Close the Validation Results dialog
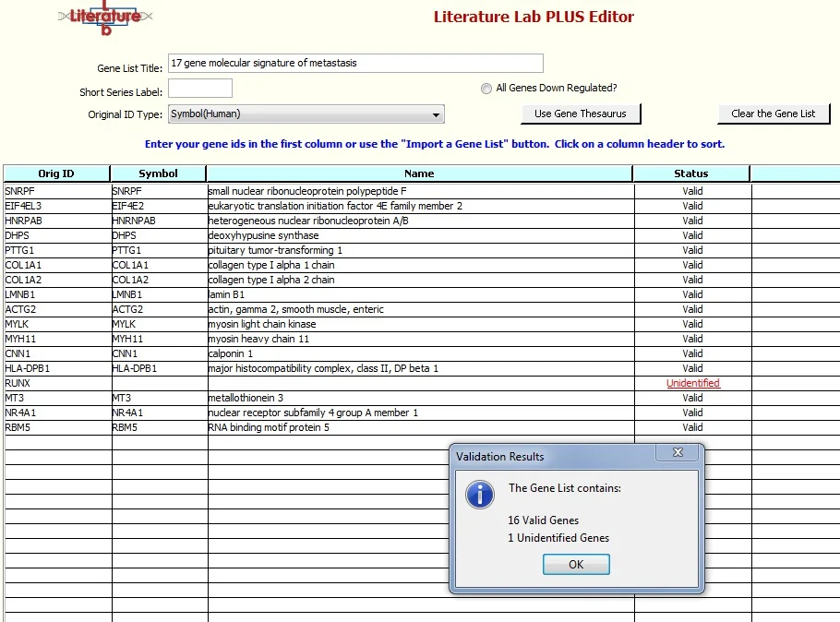The height and width of the screenshot is (622, 840). [678, 452]
